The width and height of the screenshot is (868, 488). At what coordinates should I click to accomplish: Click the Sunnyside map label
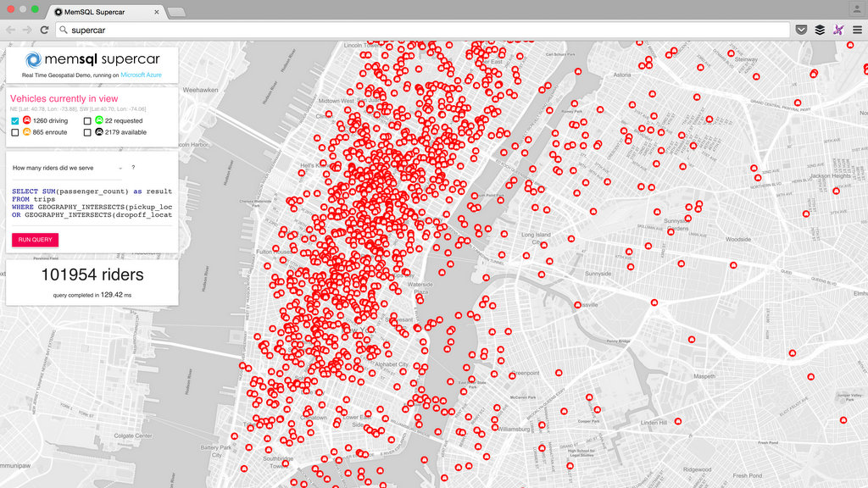(x=598, y=274)
